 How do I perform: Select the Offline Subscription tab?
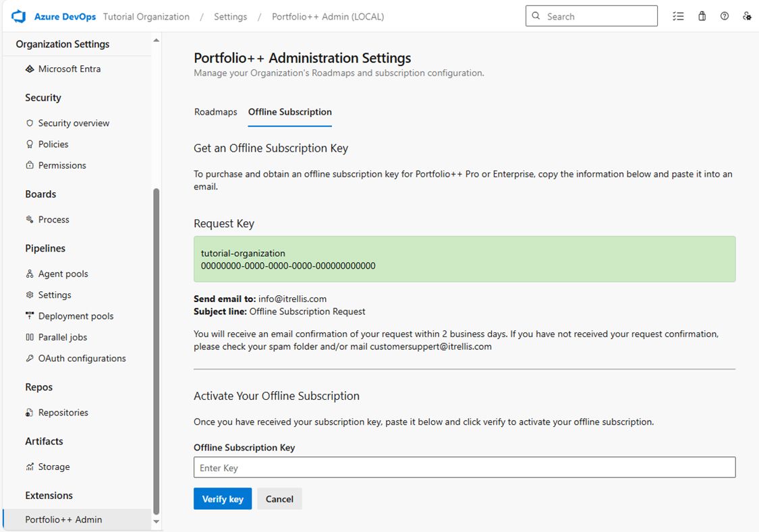(289, 112)
